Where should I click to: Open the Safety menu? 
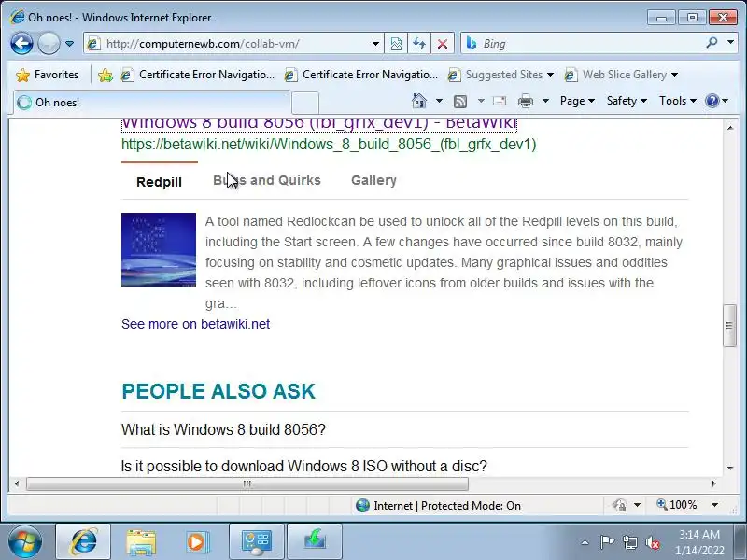(627, 101)
